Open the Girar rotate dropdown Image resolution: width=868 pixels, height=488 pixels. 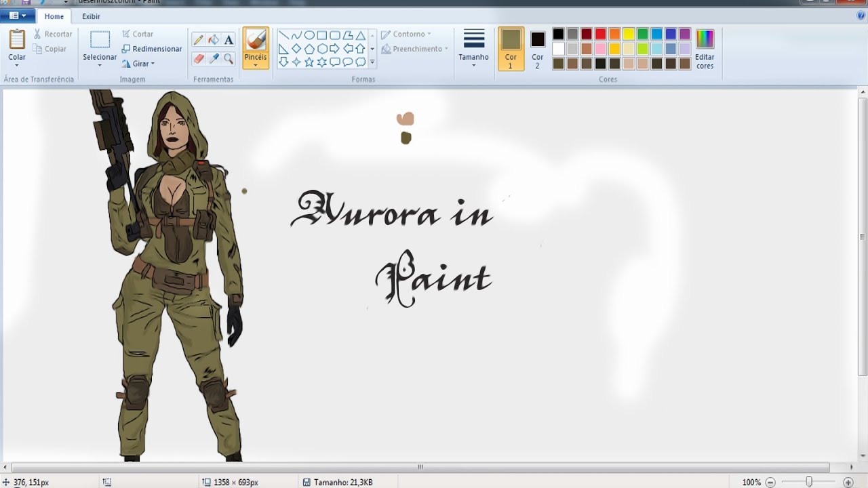pos(138,64)
